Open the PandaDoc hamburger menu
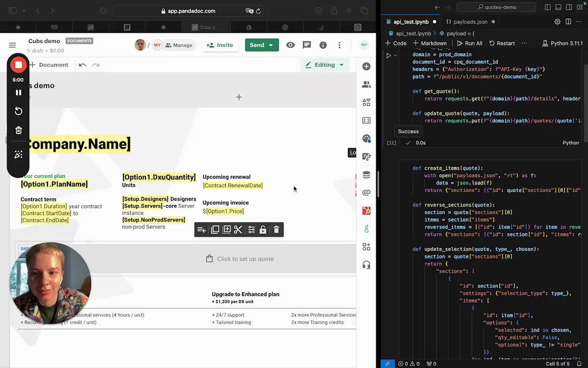 (12, 45)
